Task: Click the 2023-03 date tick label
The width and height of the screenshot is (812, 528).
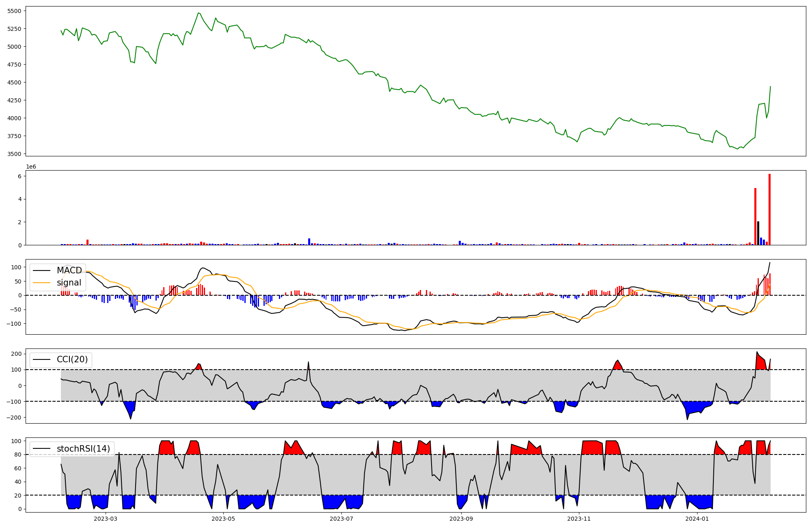Action: coord(106,519)
